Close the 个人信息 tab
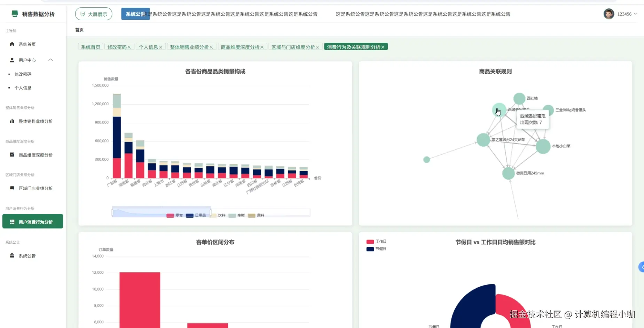644x328 pixels. (x=160, y=47)
